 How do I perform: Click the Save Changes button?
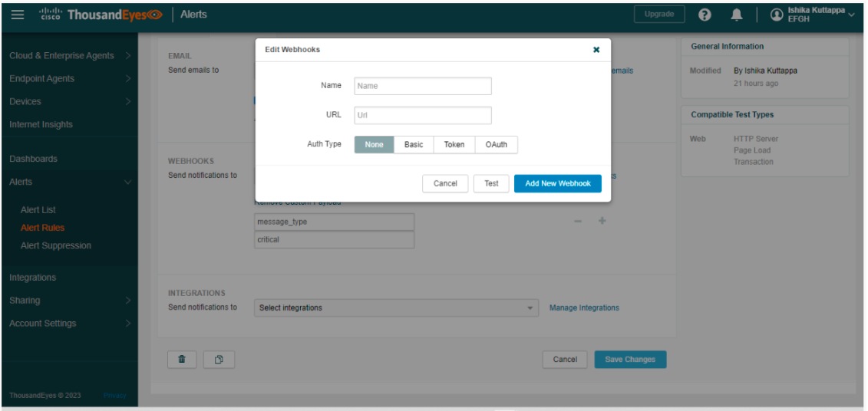[x=631, y=360]
